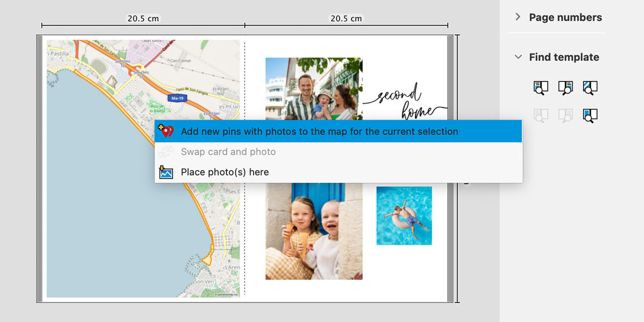Viewport: 644px width, 322px height.
Task: Select the family photo at top
Action: (x=314, y=89)
